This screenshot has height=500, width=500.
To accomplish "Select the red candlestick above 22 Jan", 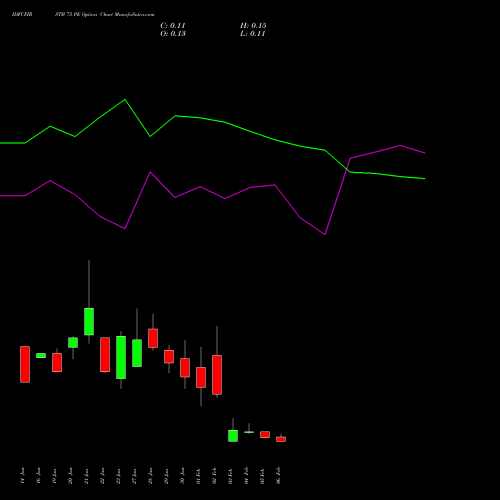I will coord(105,355).
